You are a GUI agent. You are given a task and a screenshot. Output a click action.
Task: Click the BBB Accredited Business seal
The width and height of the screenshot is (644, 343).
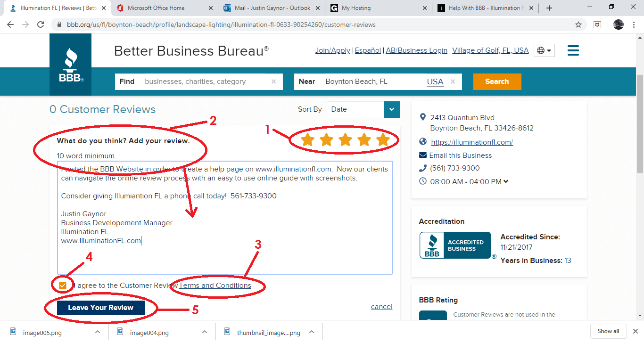(455, 245)
